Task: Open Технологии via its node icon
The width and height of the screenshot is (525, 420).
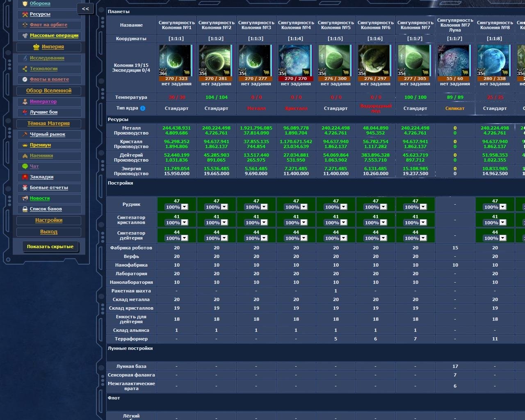Action: click(x=24, y=68)
